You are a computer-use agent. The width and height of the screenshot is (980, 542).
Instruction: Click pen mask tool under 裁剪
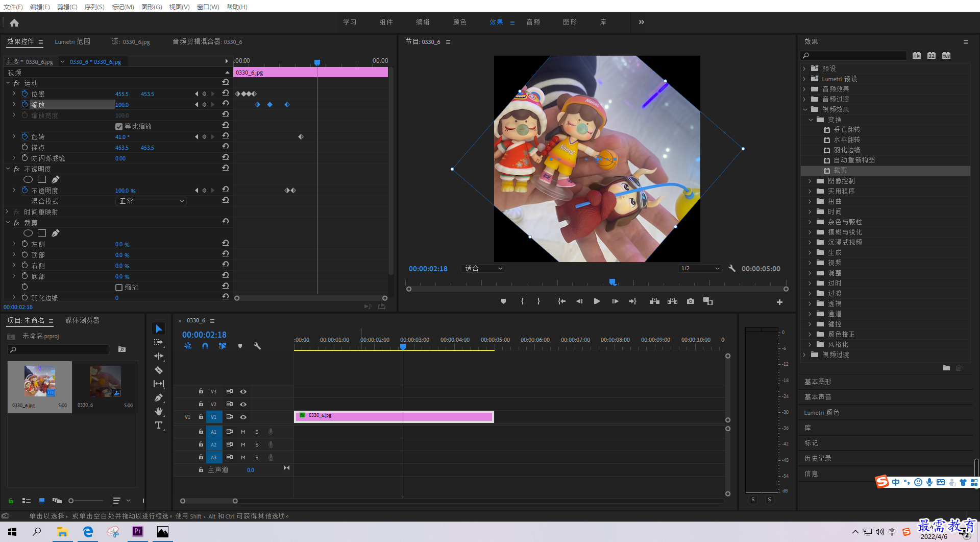(x=56, y=233)
